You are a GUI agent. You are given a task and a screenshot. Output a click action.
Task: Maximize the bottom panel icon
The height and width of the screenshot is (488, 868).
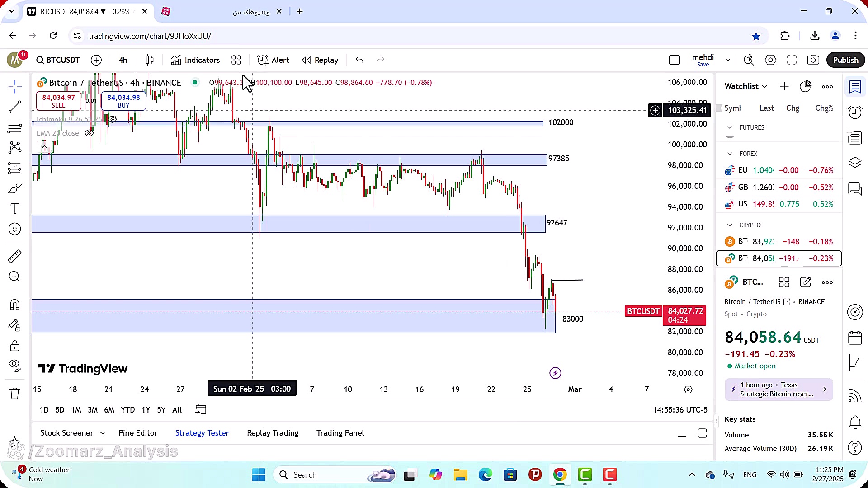coord(702,433)
